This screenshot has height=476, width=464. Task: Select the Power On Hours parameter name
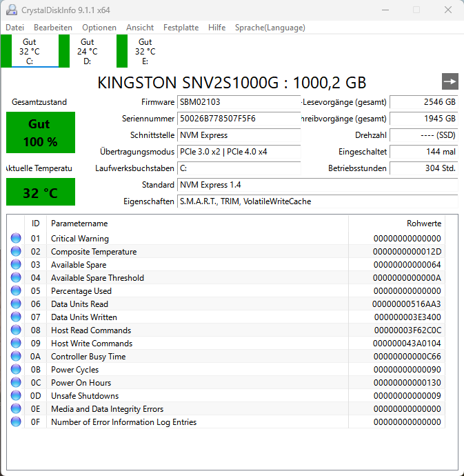(81, 383)
